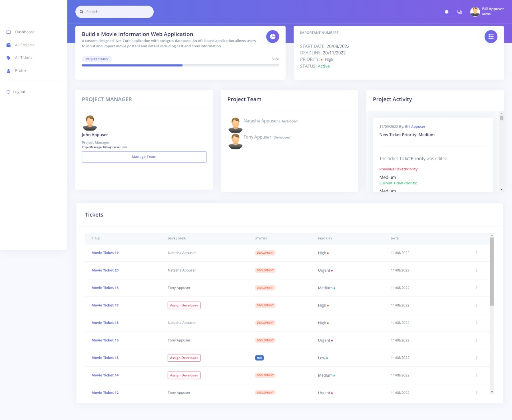
Task: Click the list icon on Important Numbers card
Action: point(491,37)
